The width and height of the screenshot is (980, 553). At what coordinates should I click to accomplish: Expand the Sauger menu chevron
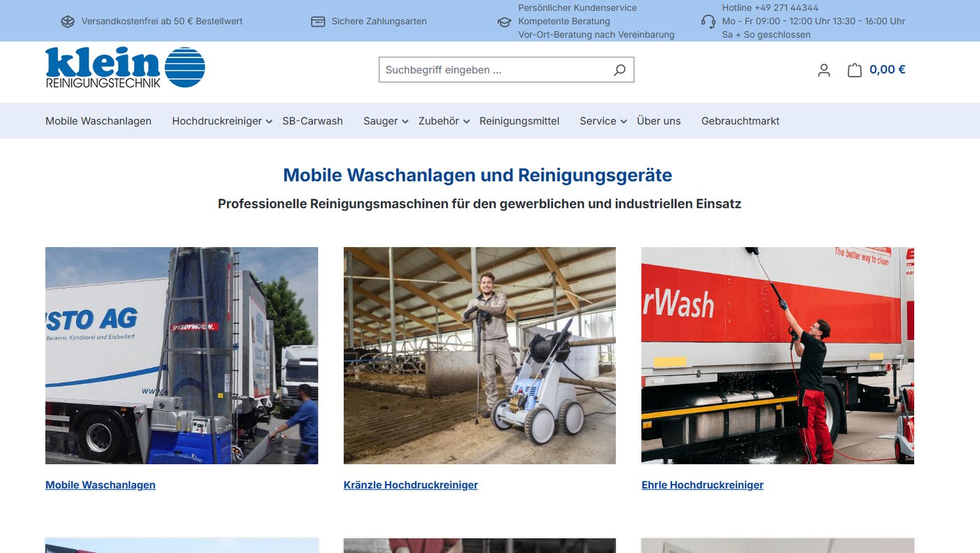[x=405, y=122]
